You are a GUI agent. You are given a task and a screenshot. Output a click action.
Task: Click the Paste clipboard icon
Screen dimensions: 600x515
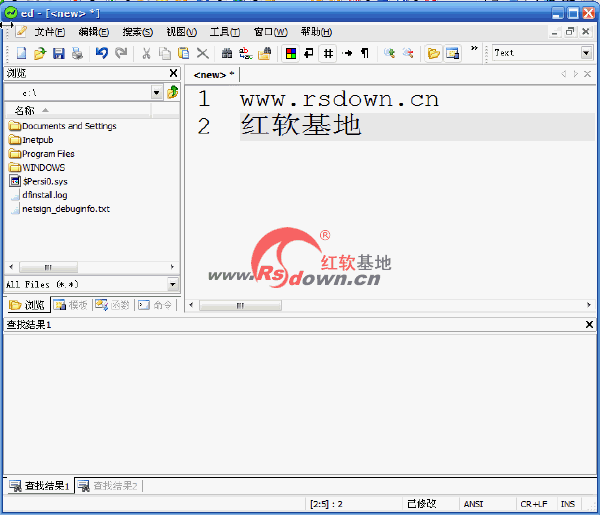click(183, 53)
